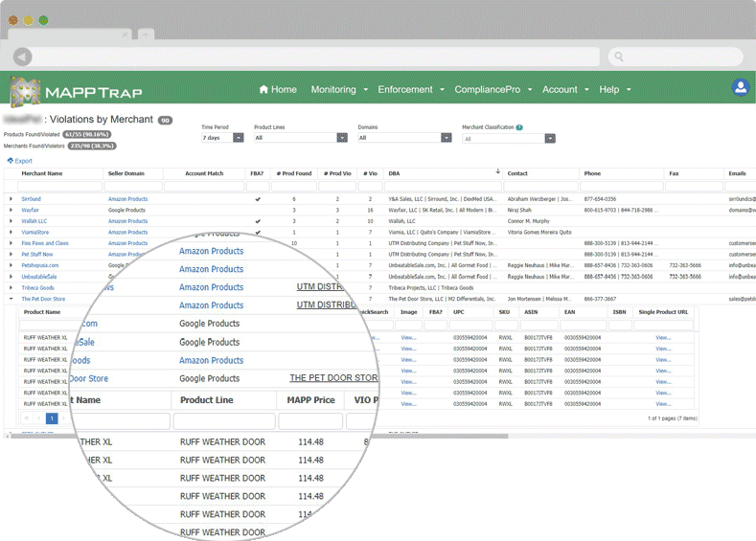This screenshot has height=541, width=756.
Task: Open a new browser tab with plus
Action: [146, 34]
